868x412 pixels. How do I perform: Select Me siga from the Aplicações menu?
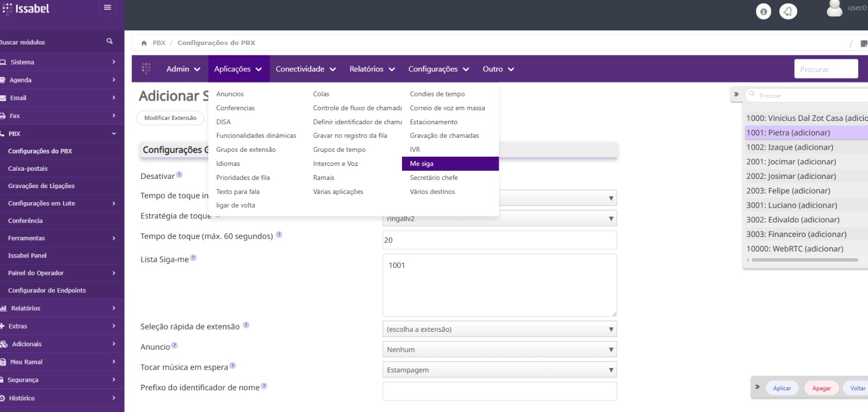[x=422, y=164]
